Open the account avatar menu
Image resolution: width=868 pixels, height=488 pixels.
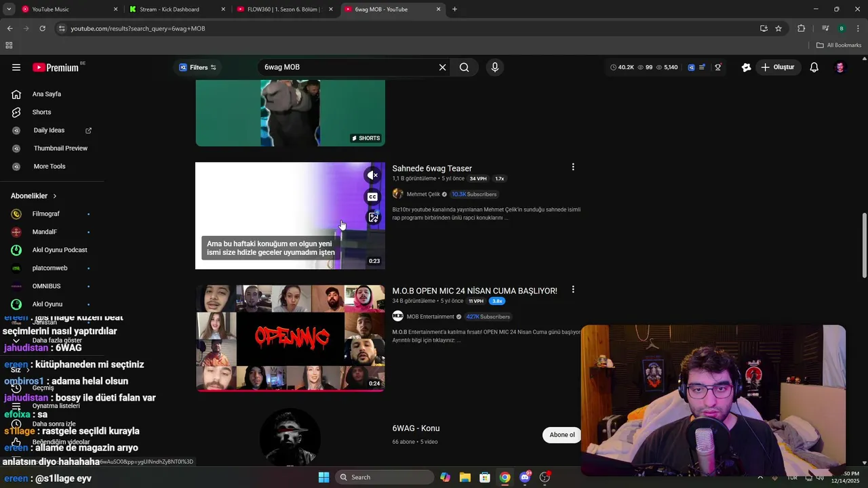click(x=840, y=67)
